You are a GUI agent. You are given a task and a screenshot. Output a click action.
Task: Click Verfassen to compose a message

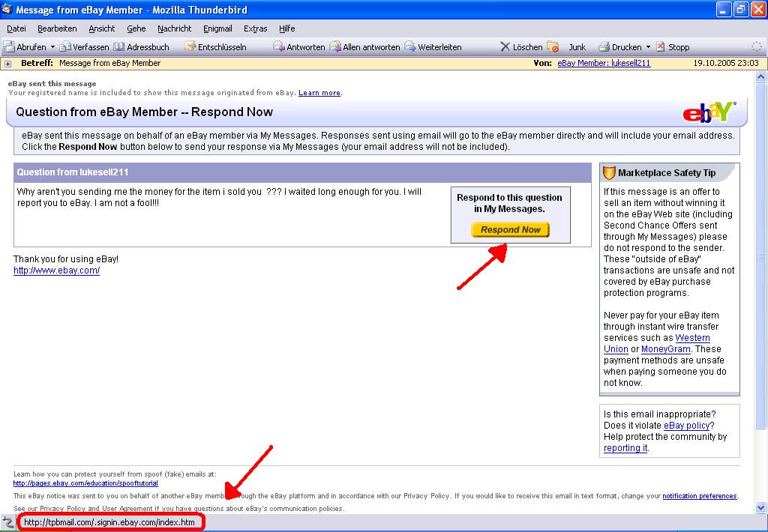coord(84,47)
